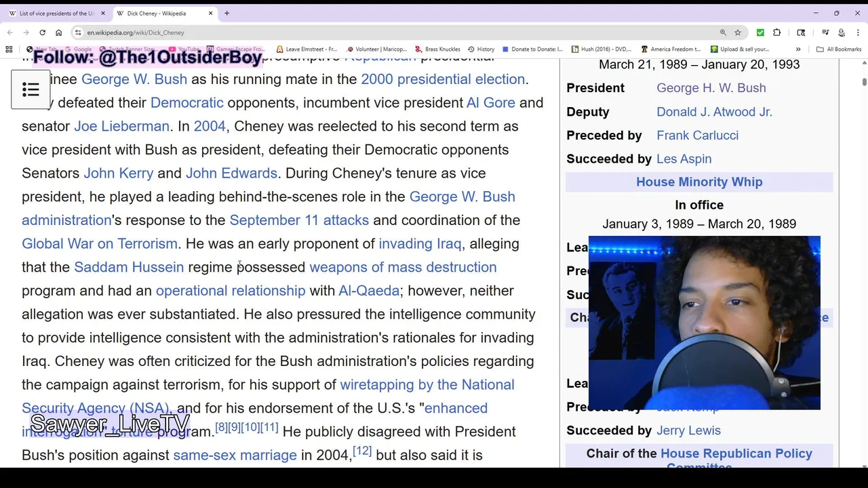Open the tab search sidebar icon
Screen dimensions: 868x488
tap(801, 33)
